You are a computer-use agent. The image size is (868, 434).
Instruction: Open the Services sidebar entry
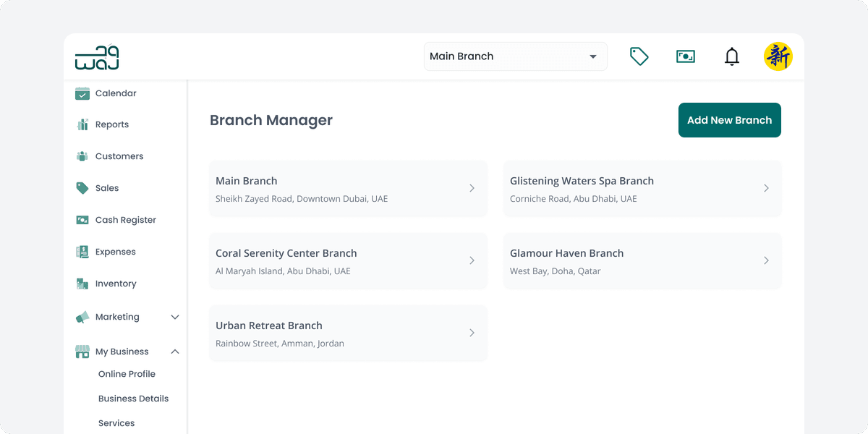coord(116,423)
